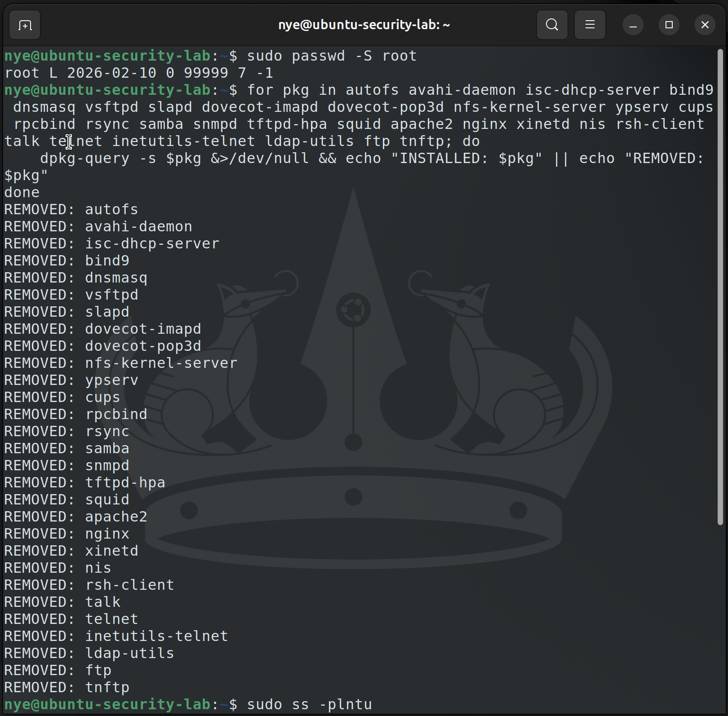
Task: Click the 'sudo passwd -S root' command
Action: [x=332, y=56]
